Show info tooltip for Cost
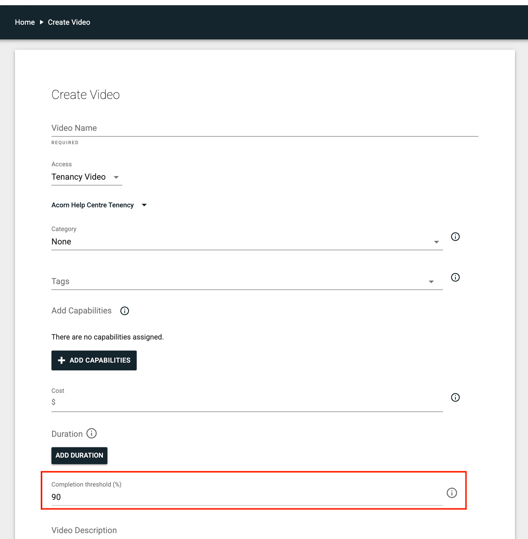Viewport: 528px width, 539px height. click(455, 397)
